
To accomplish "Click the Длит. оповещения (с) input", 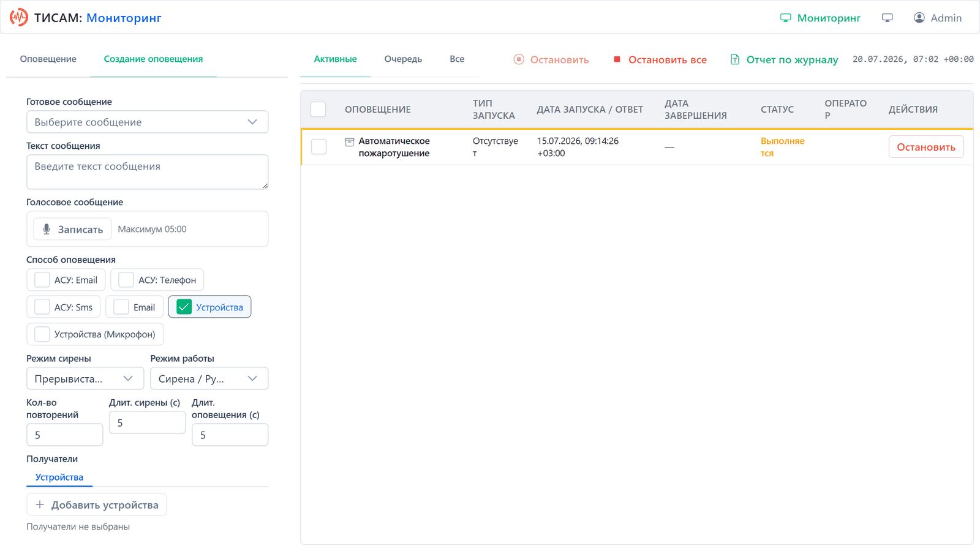I will click(230, 435).
